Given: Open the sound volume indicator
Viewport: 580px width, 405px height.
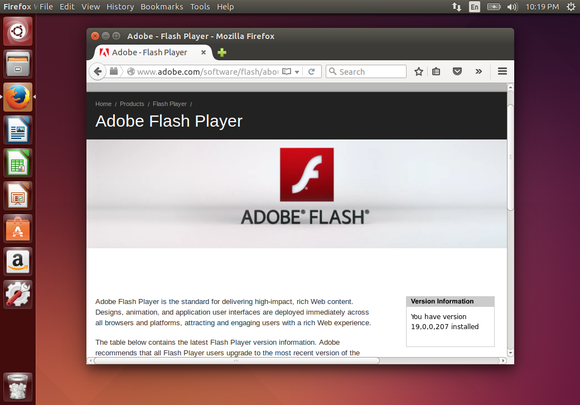Looking at the screenshot, I should tap(512, 7).
